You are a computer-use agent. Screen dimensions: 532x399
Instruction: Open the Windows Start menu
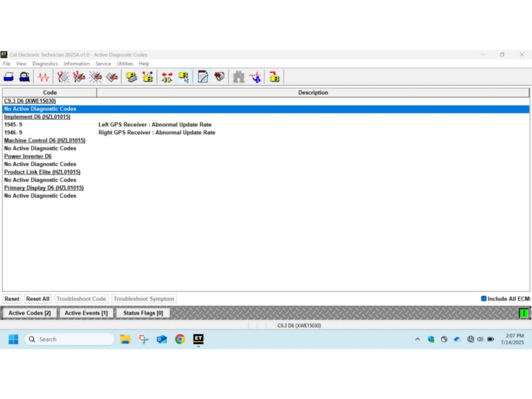pyautogui.click(x=13, y=339)
